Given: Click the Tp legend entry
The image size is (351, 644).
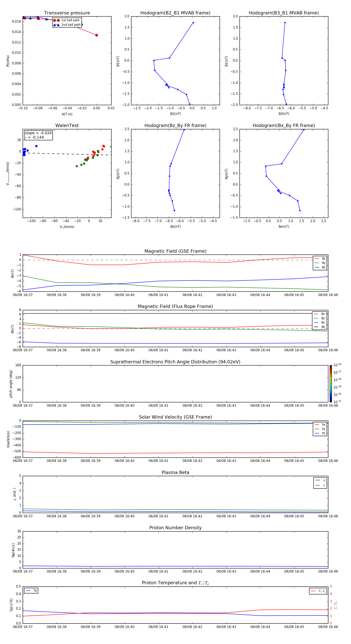Looking at the screenshot, I should (31, 591).
